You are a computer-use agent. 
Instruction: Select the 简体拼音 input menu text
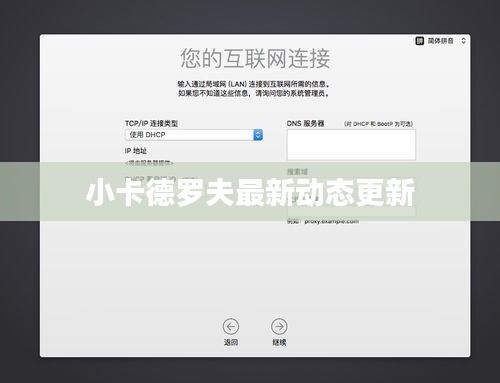point(440,41)
